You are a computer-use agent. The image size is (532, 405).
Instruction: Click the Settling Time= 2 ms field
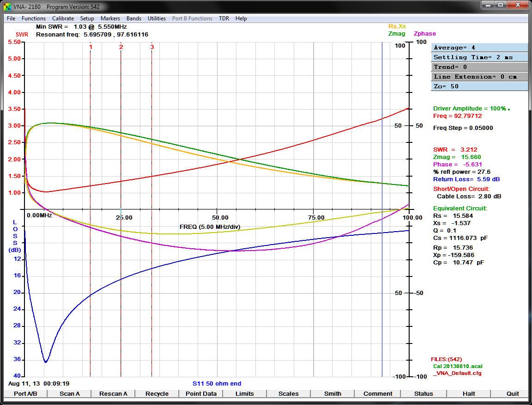pyautogui.click(x=479, y=57)
